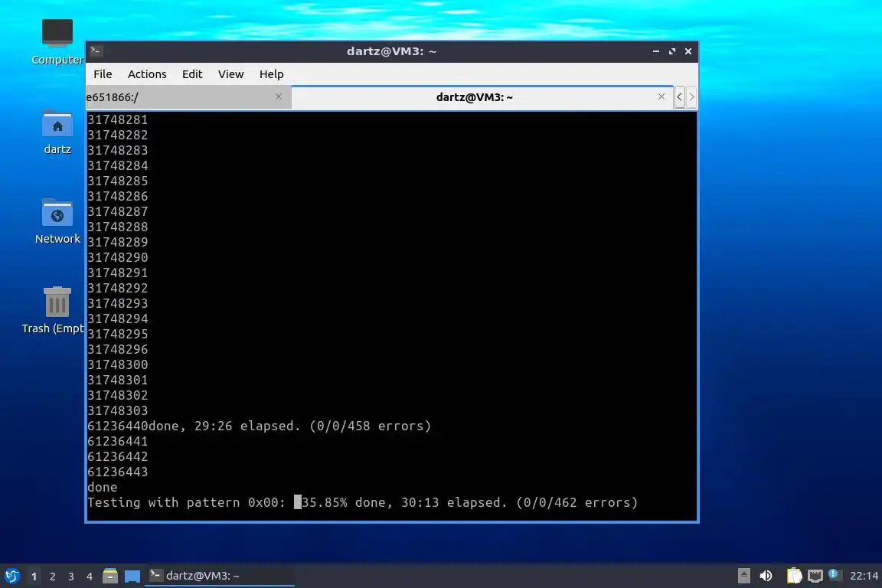This screenshot has width=882, height=588.
Task: Click the line reading 31748296
Action: [118, 349]
